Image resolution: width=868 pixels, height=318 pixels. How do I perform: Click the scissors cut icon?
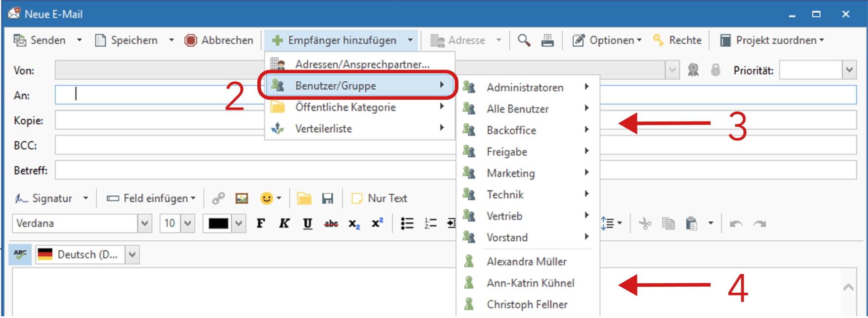[x=645, y=223]
